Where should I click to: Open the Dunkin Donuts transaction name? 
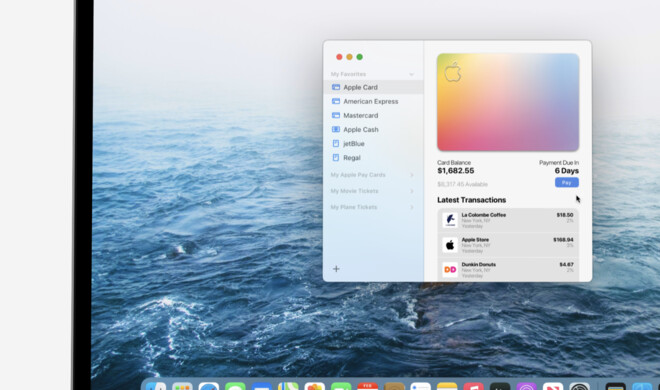pyautogui.click(x=479, y=265)
